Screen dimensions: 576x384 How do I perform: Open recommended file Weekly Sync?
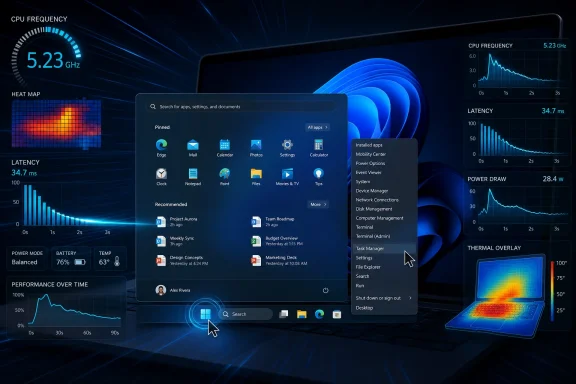[x=175, y=241]
